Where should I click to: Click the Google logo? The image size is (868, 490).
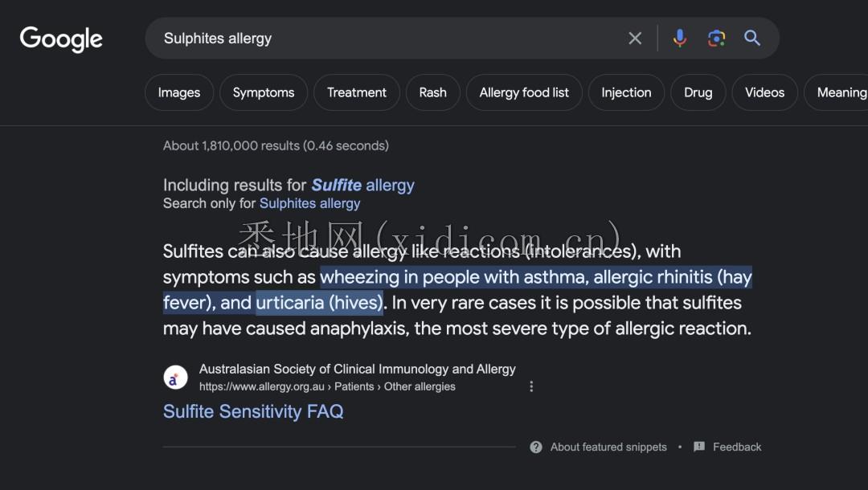61,39
